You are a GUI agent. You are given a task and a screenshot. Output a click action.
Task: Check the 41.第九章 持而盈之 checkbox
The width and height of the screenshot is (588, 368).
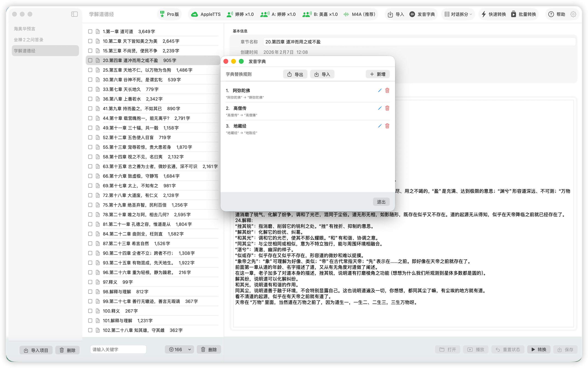click(x=90, y=109)
